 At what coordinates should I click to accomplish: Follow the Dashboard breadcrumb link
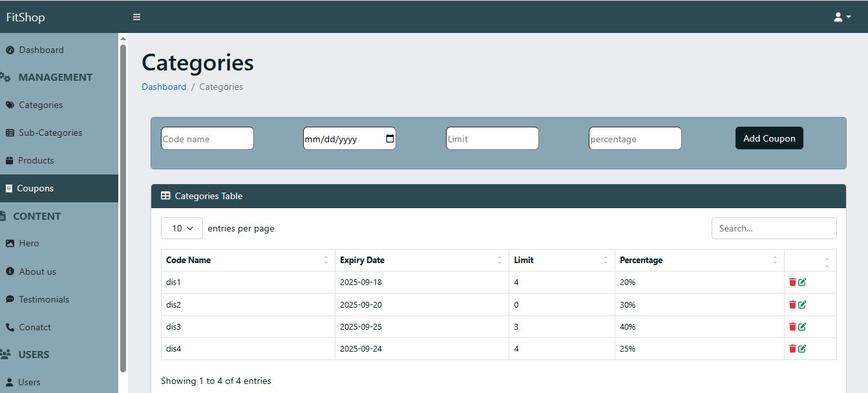click(164, 87)
